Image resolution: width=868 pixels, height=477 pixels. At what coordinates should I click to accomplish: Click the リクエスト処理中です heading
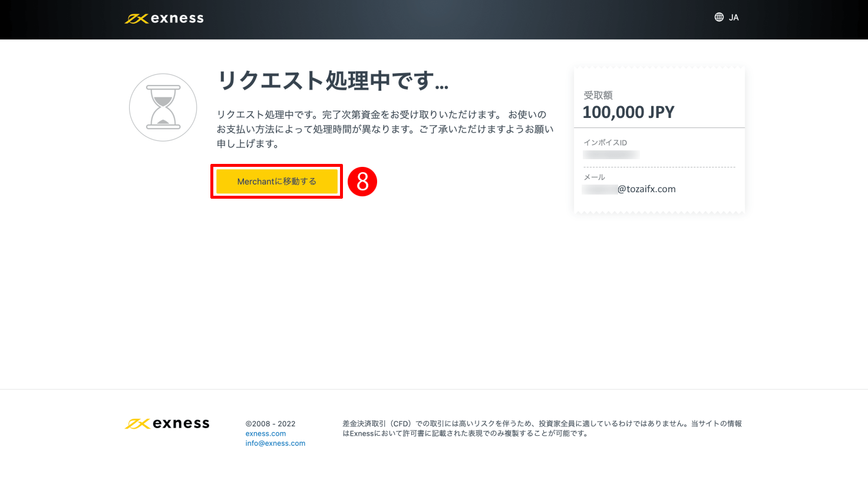coord(333,81)
